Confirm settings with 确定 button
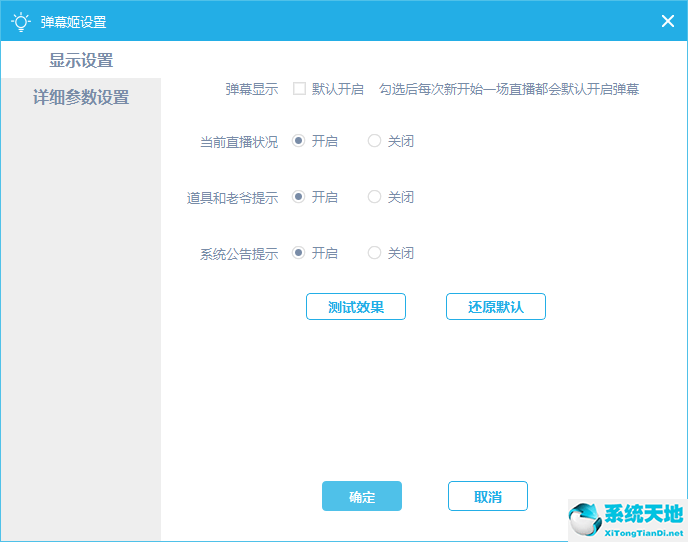 pos(362,496)
